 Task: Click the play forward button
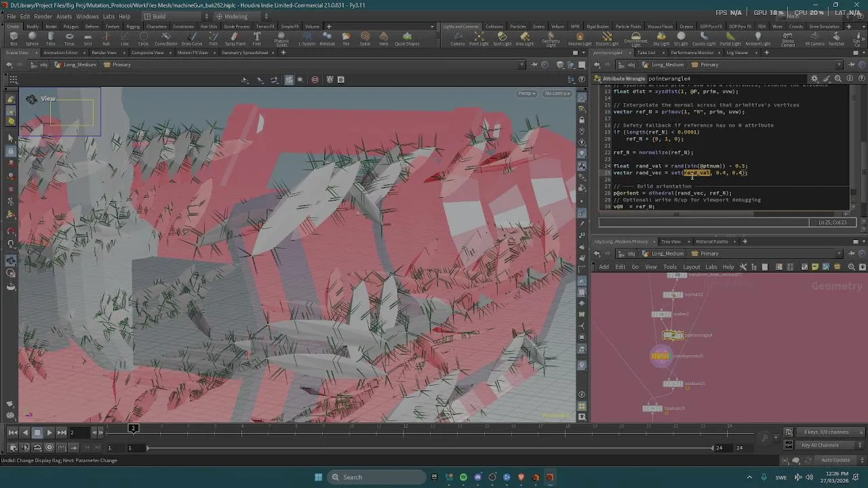point(50,432)
